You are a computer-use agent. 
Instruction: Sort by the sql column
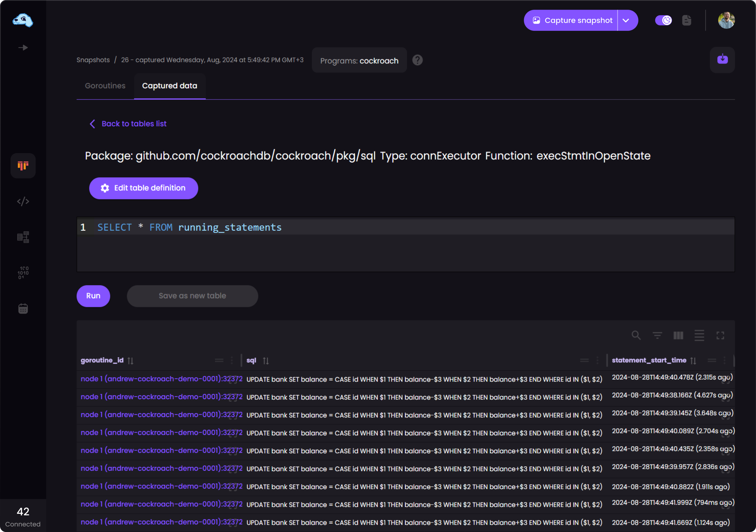coord(266,361)
